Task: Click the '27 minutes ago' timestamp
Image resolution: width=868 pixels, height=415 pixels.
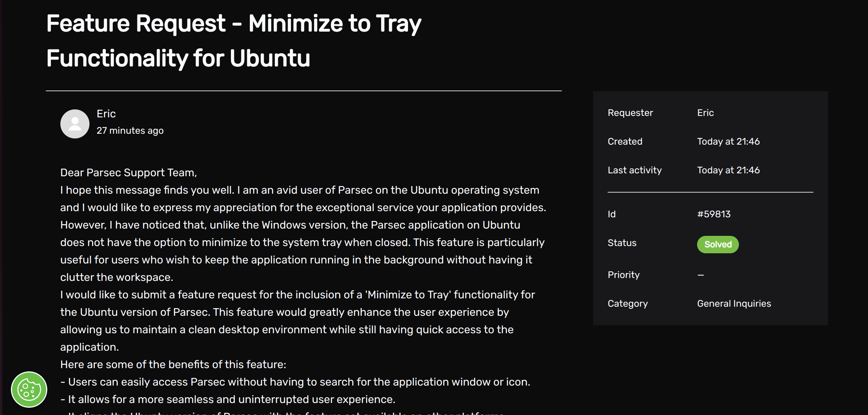Action: 130,130
